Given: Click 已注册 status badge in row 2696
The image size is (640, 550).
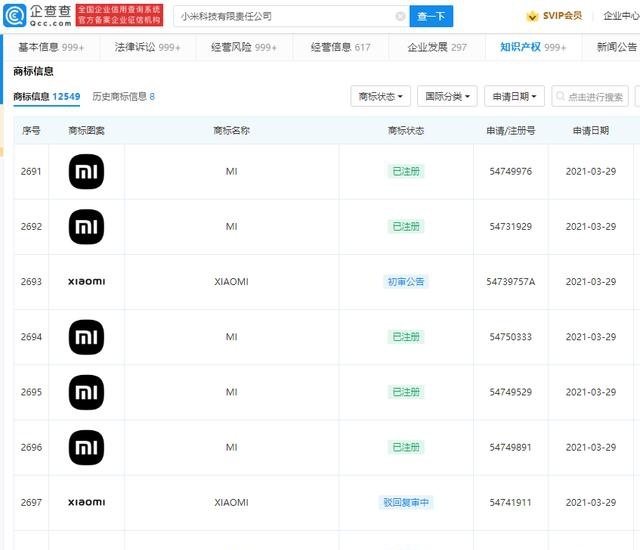Looking at the screenshot, I should (x=406, y=447).
